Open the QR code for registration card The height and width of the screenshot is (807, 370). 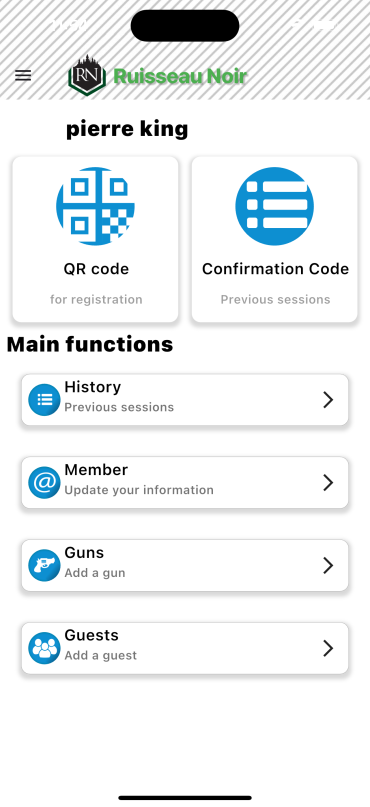(95, 239)
